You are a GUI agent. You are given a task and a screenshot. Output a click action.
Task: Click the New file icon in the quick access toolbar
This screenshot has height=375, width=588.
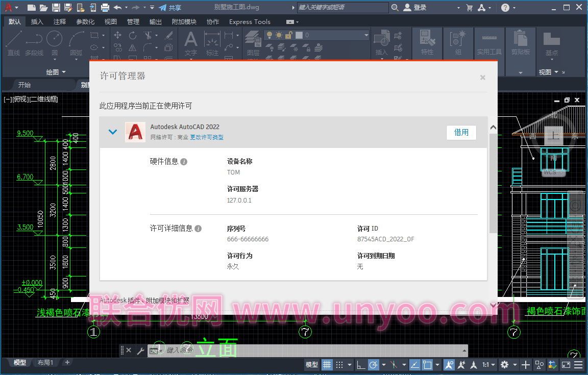[x=32, y=7]
